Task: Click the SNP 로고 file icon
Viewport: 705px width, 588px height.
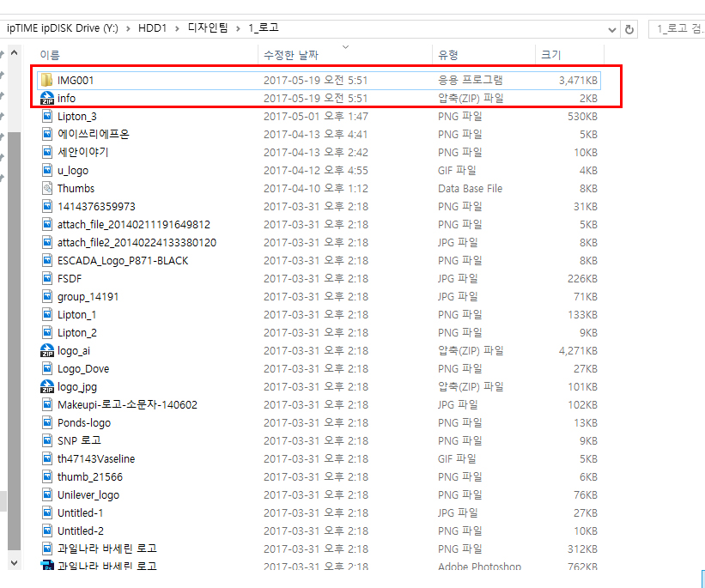Action: [x=46, y=440]
